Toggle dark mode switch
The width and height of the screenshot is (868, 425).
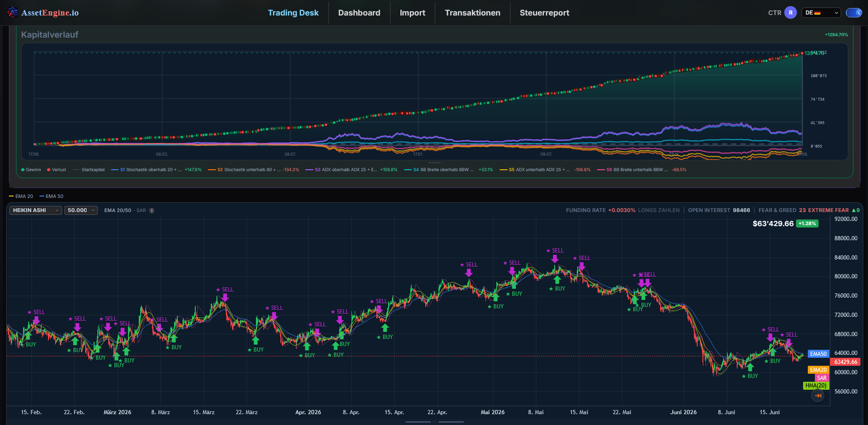click(x=853, y=13)
